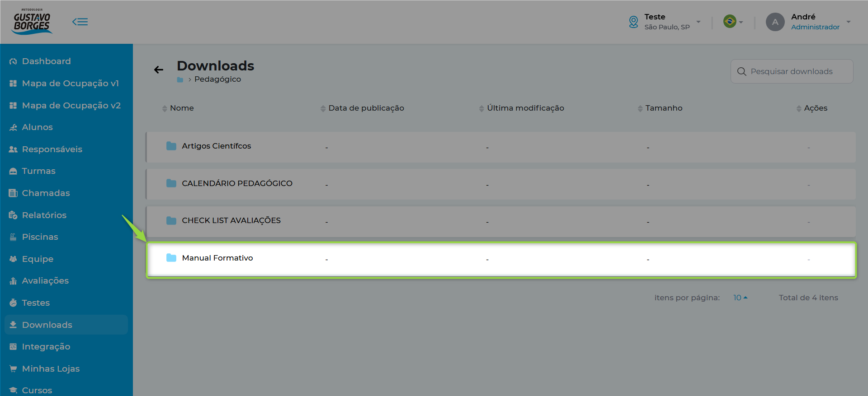
Task: Click the Responsáveis people icon
Action: 13,149
